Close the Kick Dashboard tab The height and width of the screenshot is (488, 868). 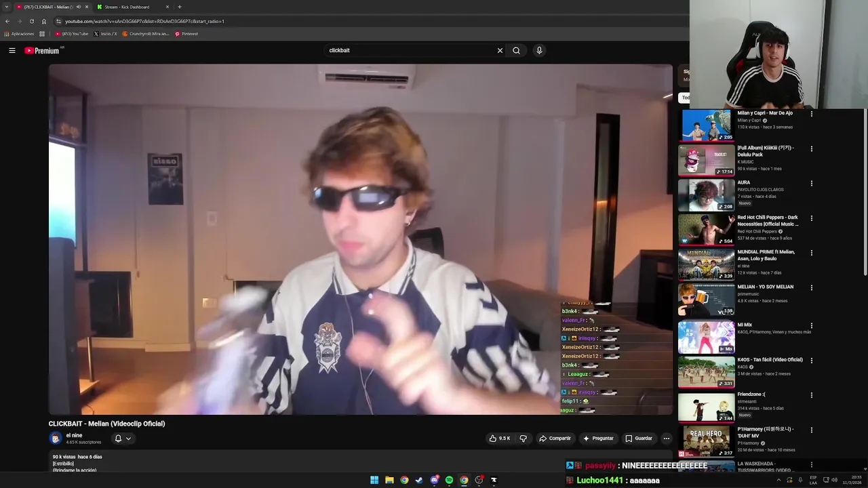click(167, 7)
